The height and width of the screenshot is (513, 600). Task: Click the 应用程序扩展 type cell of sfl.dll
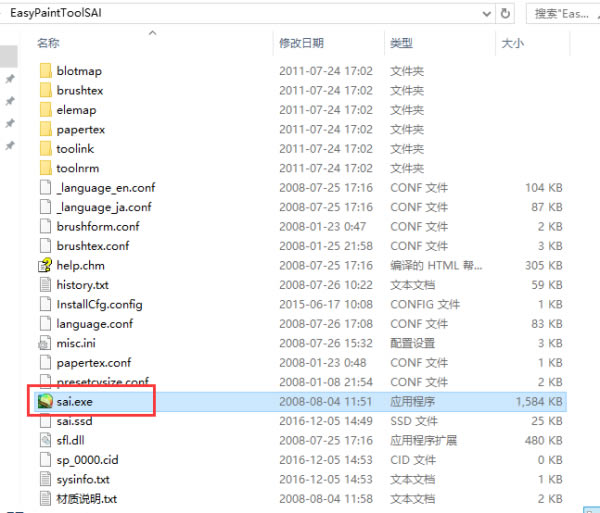tap(424, 441)
